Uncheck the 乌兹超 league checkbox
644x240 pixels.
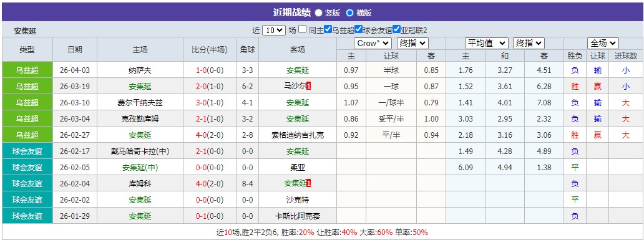tap(328, 29)
